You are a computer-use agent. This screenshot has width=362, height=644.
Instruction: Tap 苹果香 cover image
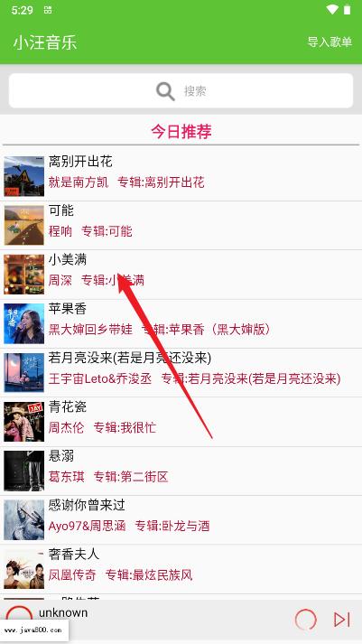click(23, 323)
